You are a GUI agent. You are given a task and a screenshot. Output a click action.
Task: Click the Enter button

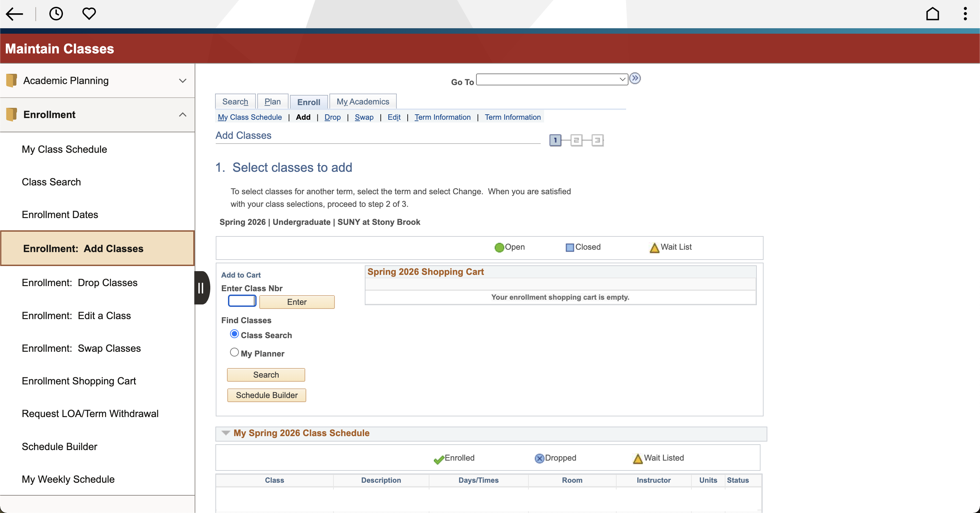[297, 302]
